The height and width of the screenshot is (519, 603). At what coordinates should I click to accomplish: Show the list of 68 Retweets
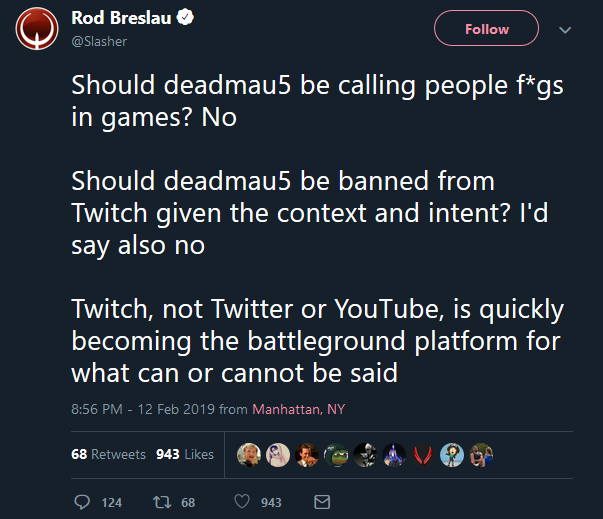[x=109, y=454]
